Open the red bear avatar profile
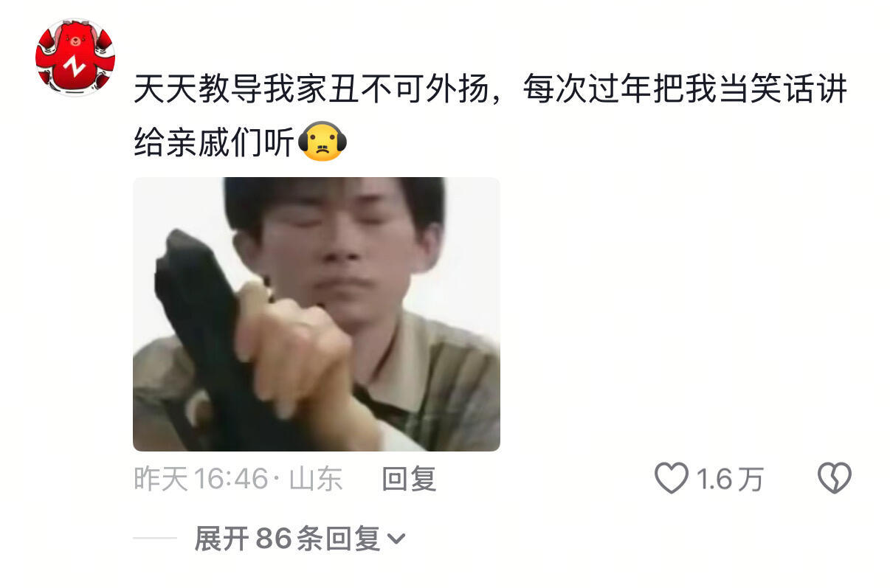The image size is (890, 588). coord(75,57)
